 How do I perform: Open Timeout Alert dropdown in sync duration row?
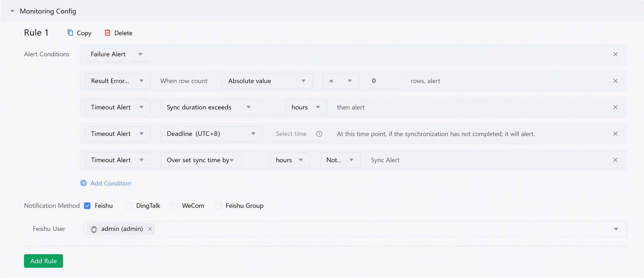coord(117,107)
